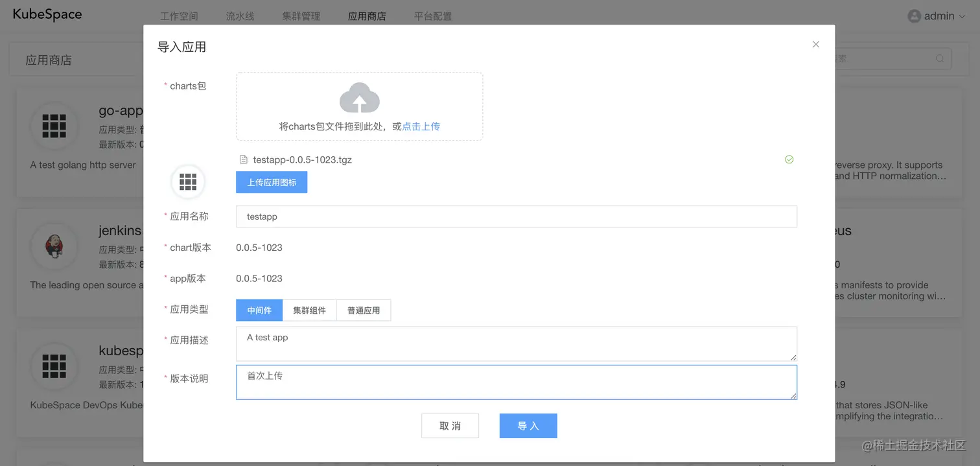This screenshot has height=466, width=980.
Task: Click the kubespace application icon
Action: 54,366
